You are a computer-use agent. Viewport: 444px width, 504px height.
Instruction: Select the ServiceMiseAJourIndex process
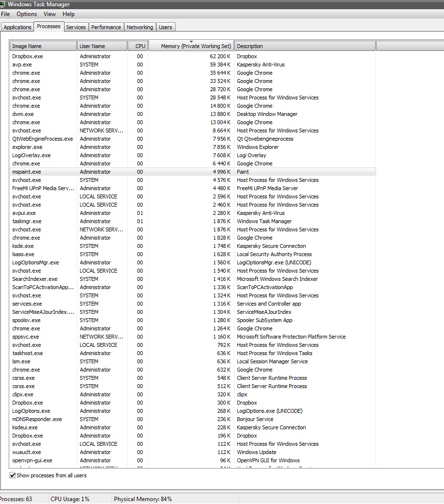tap(193, 312)
